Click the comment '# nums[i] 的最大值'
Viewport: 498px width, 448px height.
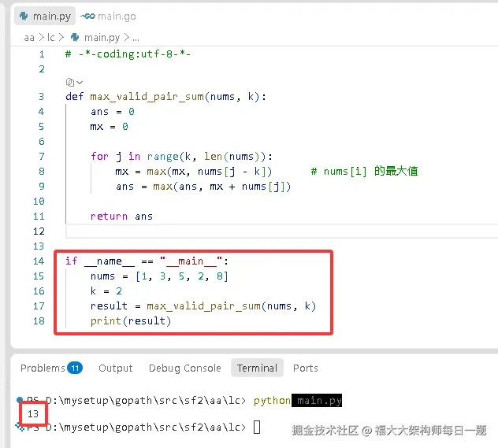(x=364, y=172)
